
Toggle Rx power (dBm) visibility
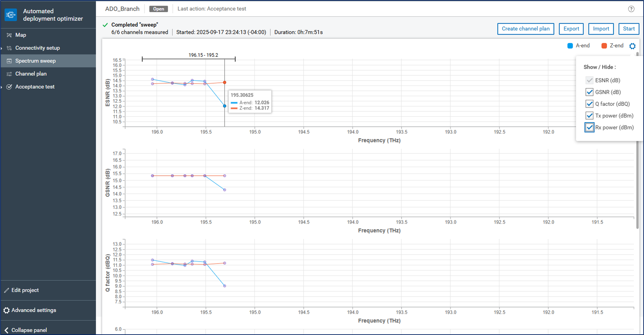click(589, 127)
